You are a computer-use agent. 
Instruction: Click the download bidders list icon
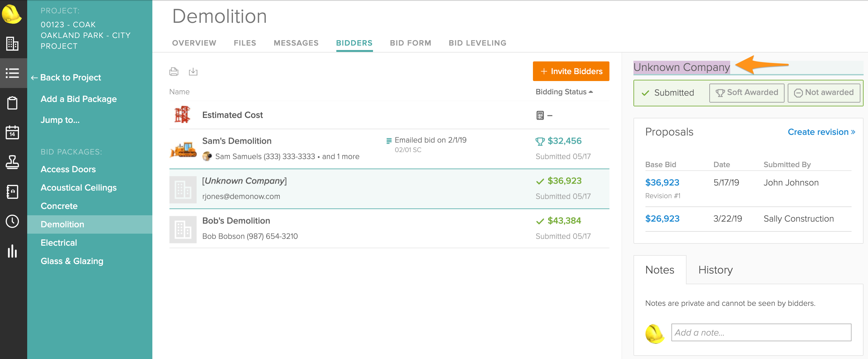click(193, 72)
